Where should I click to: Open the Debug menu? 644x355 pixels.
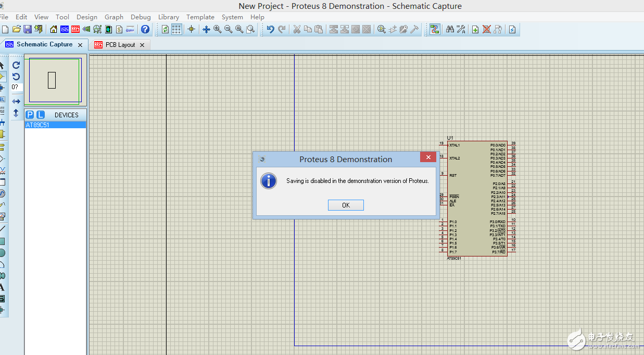click(x=141, y=17)
